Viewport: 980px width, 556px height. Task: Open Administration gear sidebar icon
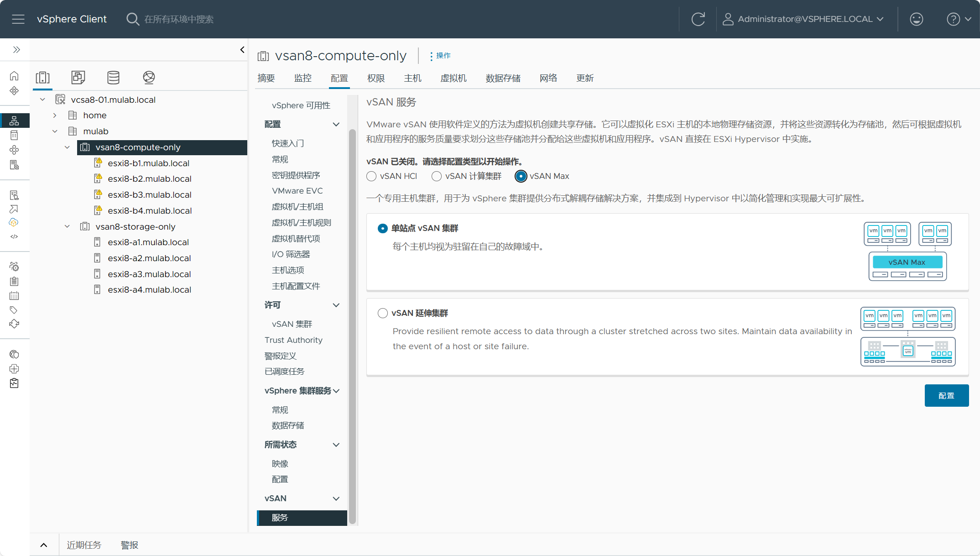(14, 267)
